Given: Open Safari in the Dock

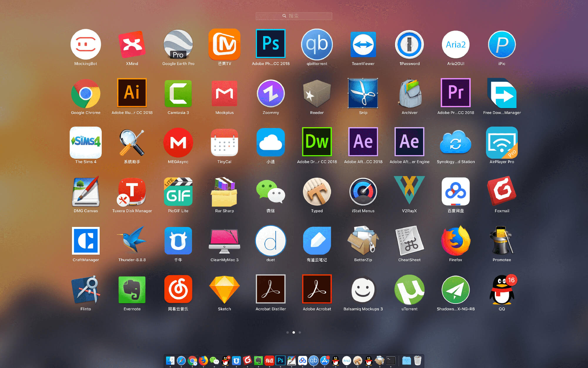Looking at the screenshot, I should 181,361.
